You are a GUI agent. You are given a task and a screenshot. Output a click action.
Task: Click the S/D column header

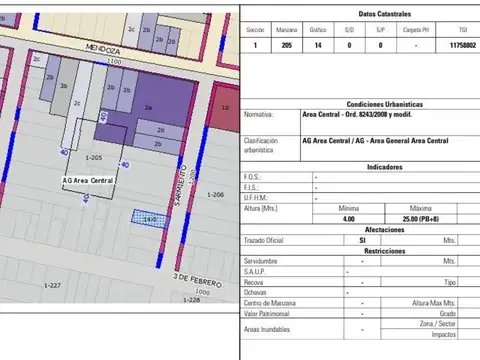(349, 30)
